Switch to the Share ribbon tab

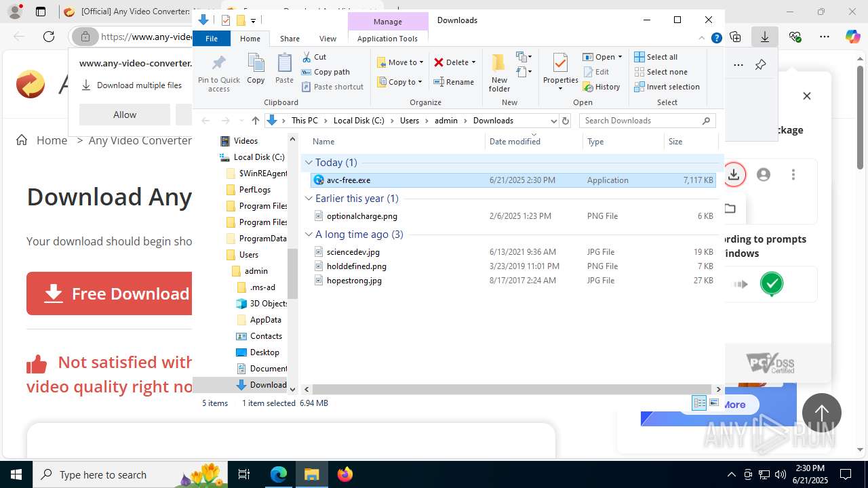pos(290,39)
